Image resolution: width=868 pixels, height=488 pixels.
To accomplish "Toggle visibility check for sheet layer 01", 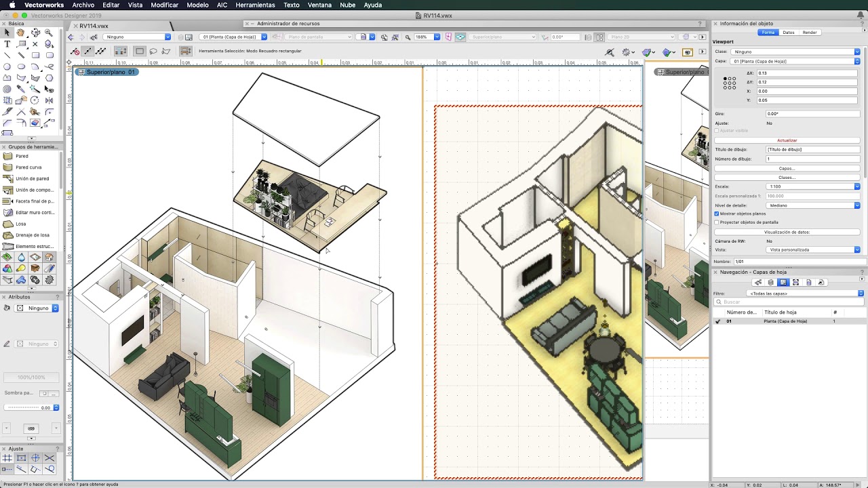I will pos(717,321).
